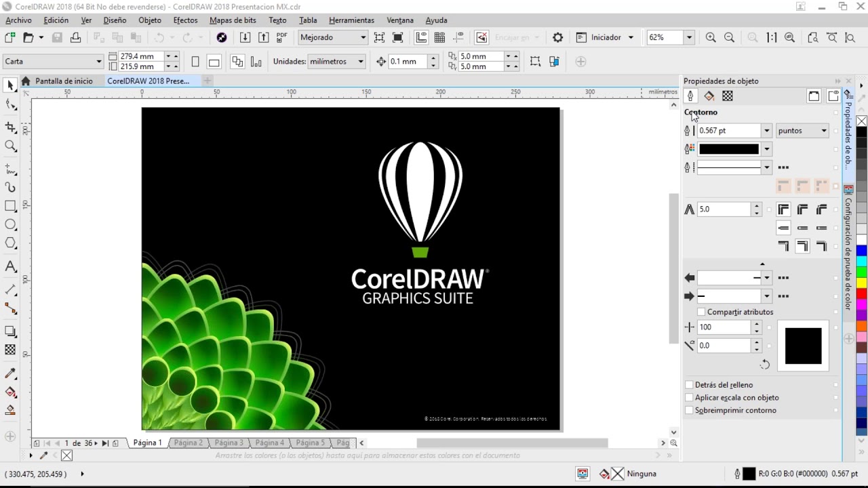Click the red swatch in color palette
Viewport: 868px width, 488px height.
click(x=862, y=293)
